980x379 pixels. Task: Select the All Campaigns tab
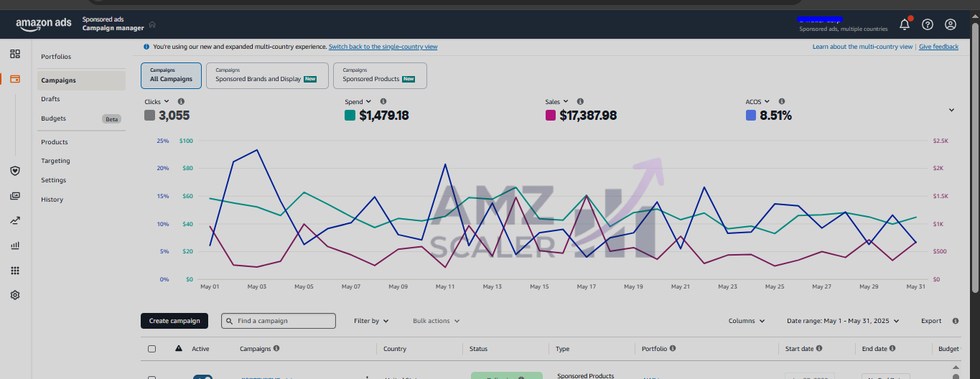172,75
